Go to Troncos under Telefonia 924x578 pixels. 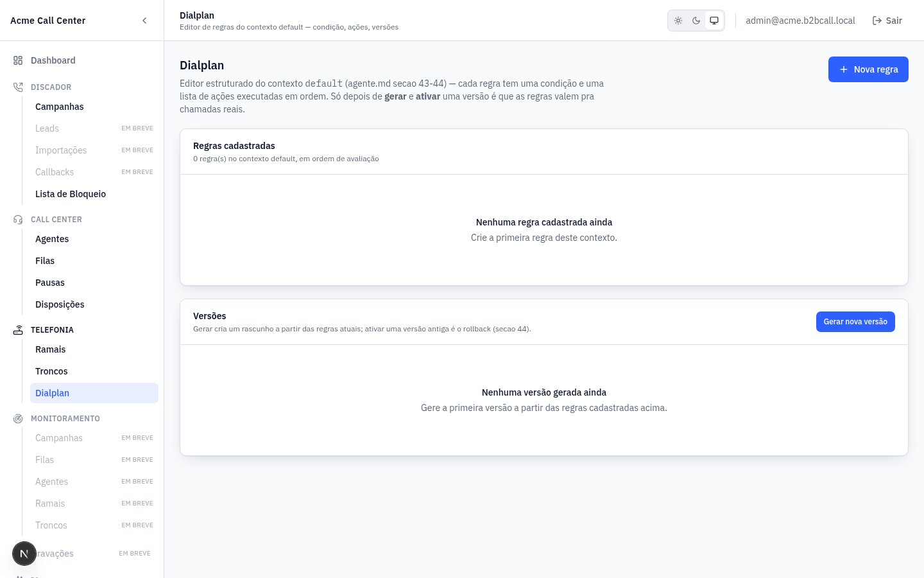pyautogui.click(x=51, y=371)
